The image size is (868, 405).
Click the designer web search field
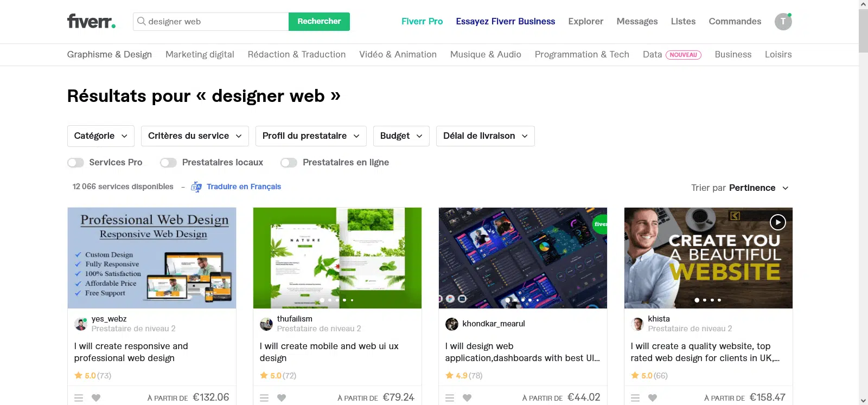point(211,22)
